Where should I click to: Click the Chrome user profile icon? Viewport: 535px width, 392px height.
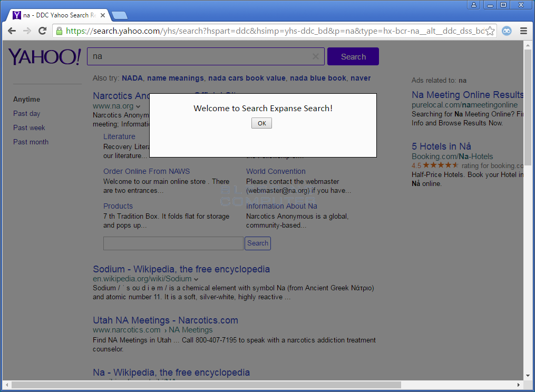[x=474, y=5]
